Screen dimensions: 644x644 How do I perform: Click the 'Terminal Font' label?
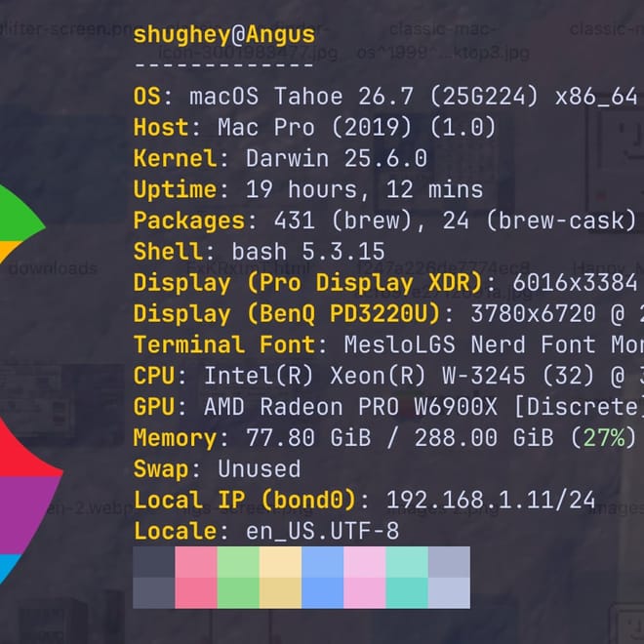coord(224,345)
